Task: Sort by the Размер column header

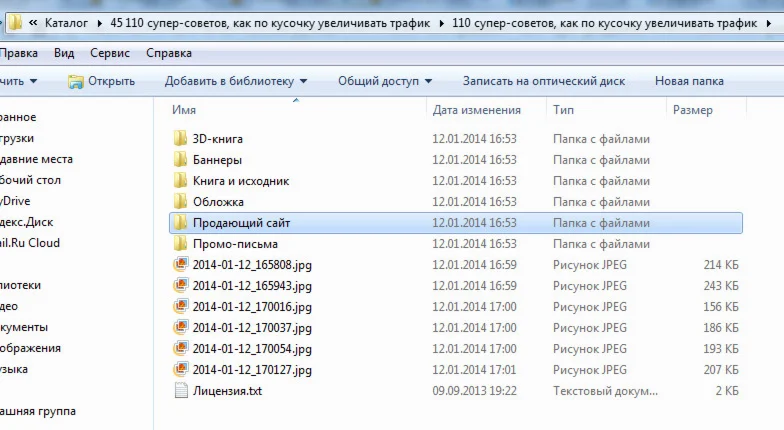Action: coord(693,110)
